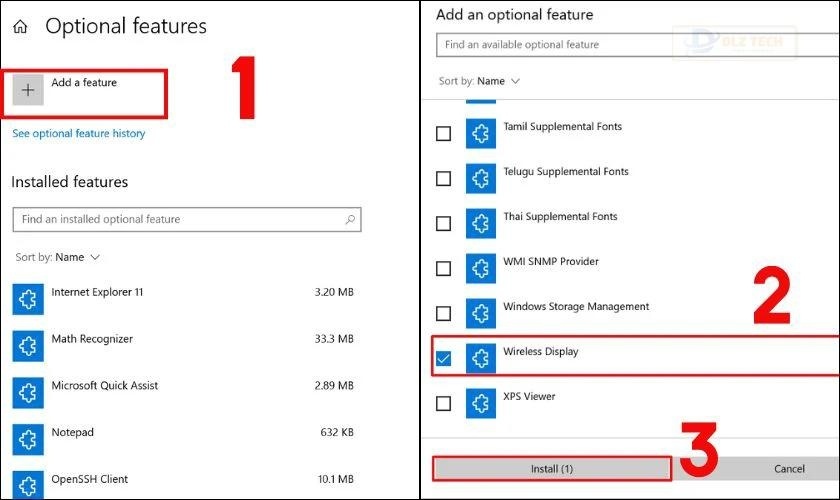Check the XPS Viewer checkbox

tap(444, 403)
